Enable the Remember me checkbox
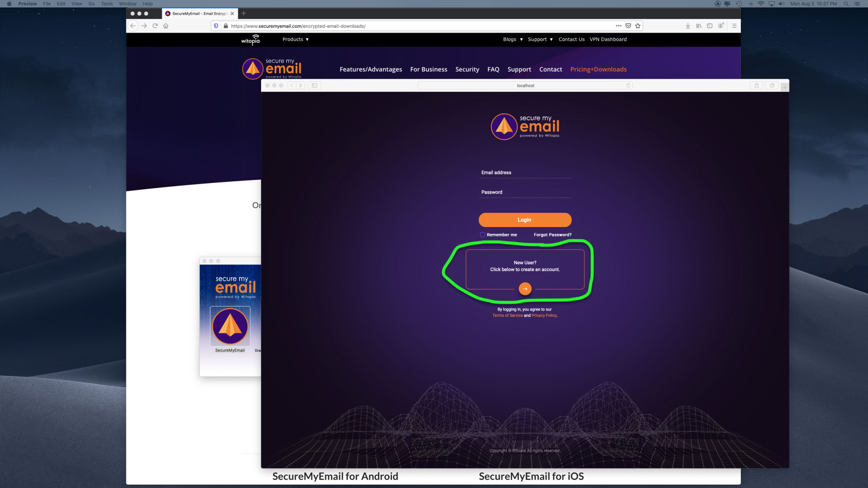 [x=482, y=235]
